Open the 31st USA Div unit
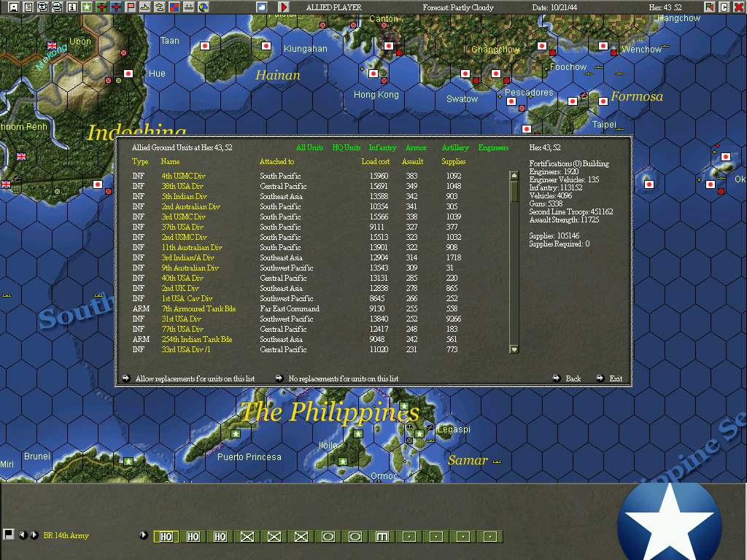747x560 pixels. [182, 319]
